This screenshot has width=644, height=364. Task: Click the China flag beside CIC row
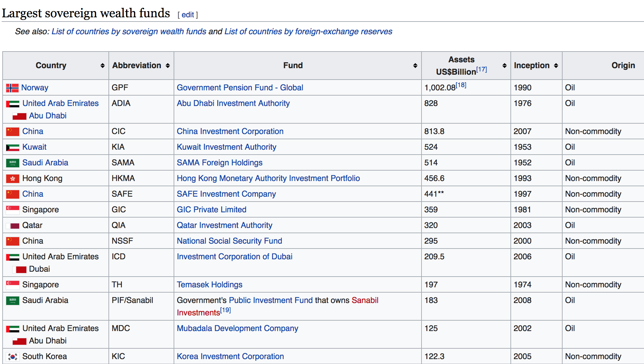pyautogui.click(x=12, y=131)
